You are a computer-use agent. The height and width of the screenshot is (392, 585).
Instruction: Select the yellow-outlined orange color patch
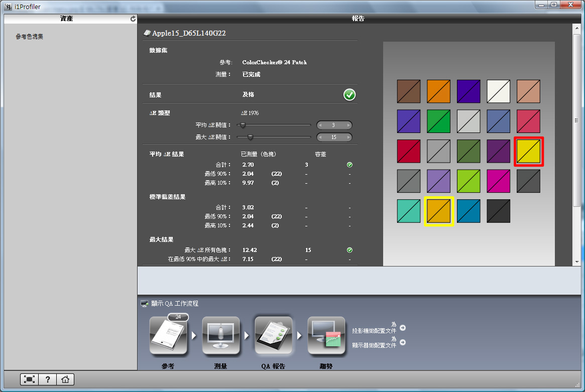click(x=439, y=211)
